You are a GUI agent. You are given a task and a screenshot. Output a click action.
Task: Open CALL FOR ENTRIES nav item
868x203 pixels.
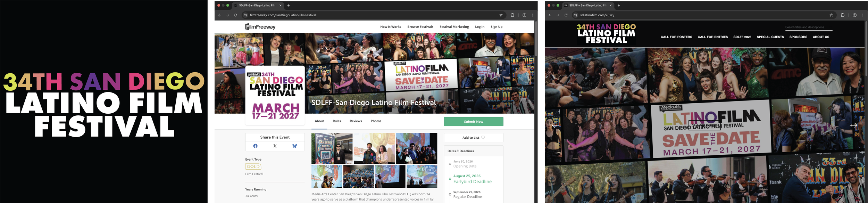[712, 37]
